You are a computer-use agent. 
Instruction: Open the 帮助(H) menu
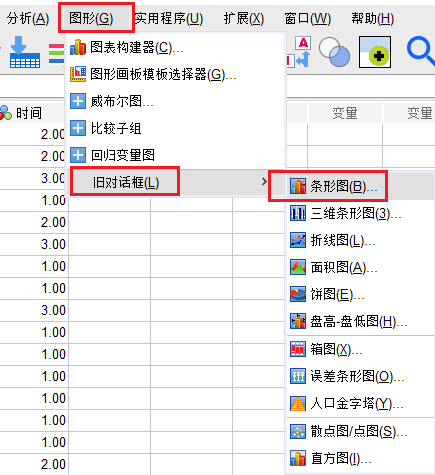[x=372, y=18]
